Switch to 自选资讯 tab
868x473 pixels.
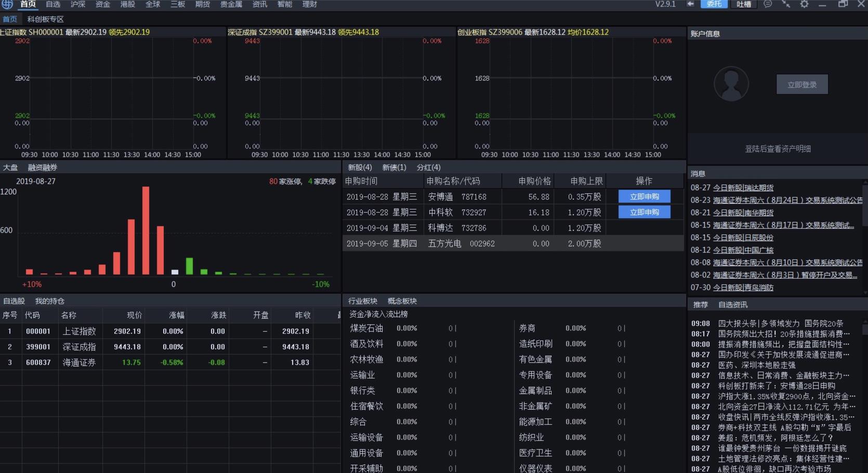click(x=732, y=305)
